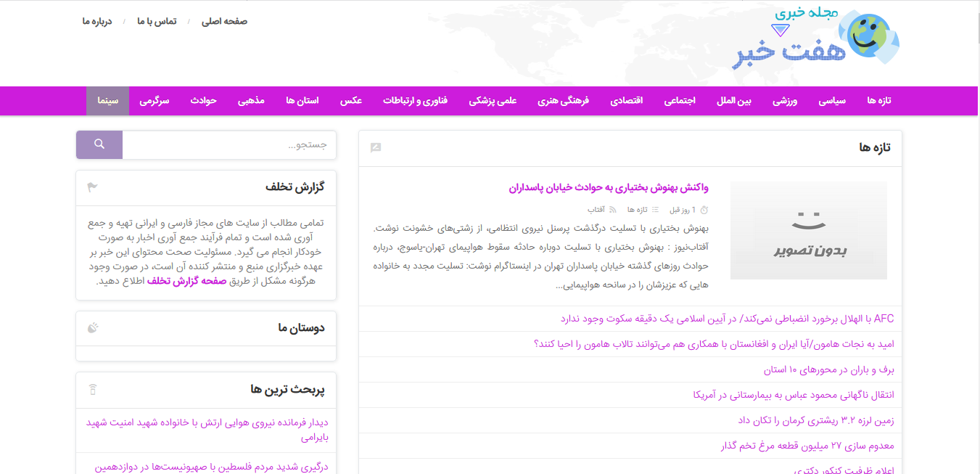
Task: Open the حوادث category
Action: [x=204, y=101]
